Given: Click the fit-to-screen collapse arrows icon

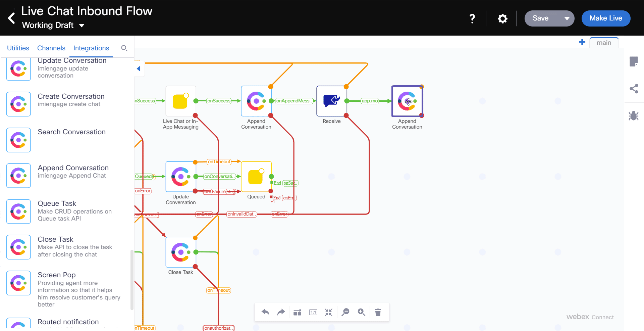Looking at the screenshot, I should click(x=329, y=312).
